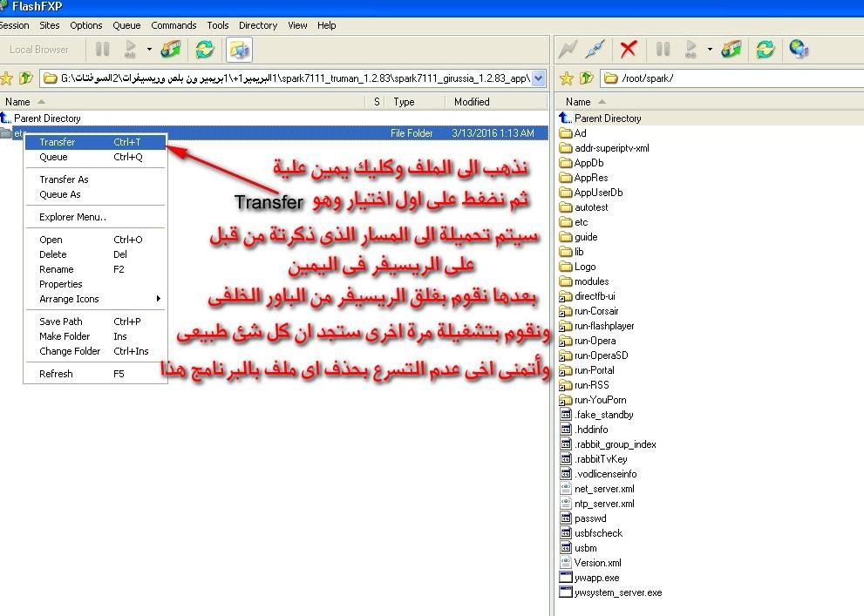The height and width of the screenshot is (616, 864).
Task: Select Queue As in context menu
Action: (x=95, y=194)
